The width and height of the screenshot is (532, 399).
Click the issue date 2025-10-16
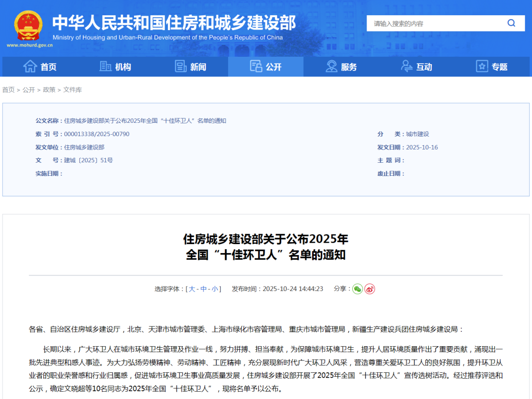[422, 147]
